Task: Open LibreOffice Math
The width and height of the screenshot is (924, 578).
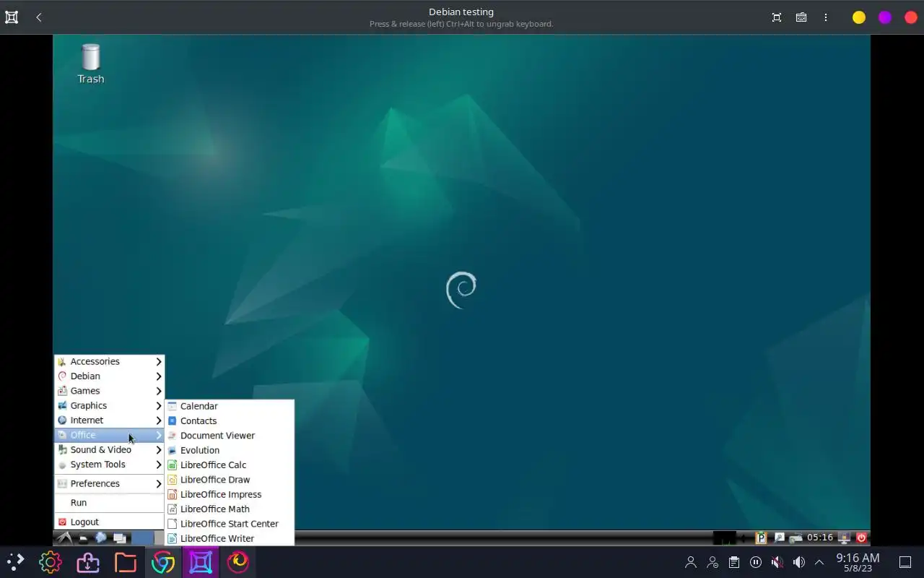Action: tap(230, 509)
